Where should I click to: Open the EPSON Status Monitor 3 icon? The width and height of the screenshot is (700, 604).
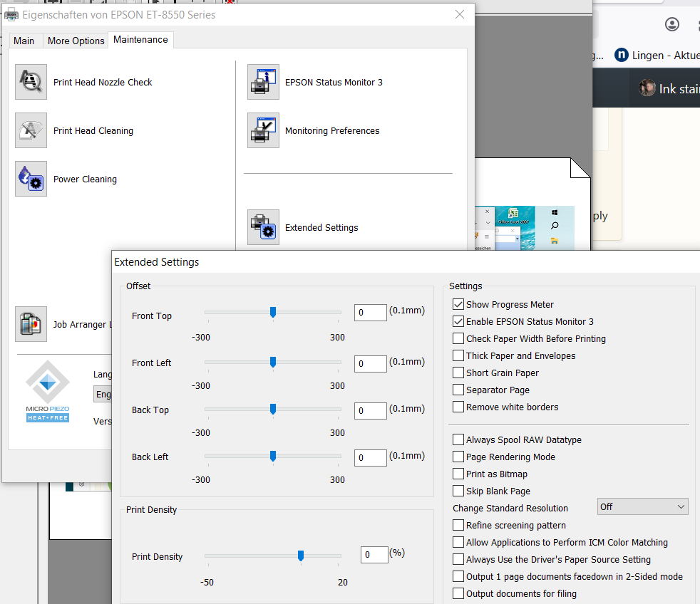click(x=263, y=82)
